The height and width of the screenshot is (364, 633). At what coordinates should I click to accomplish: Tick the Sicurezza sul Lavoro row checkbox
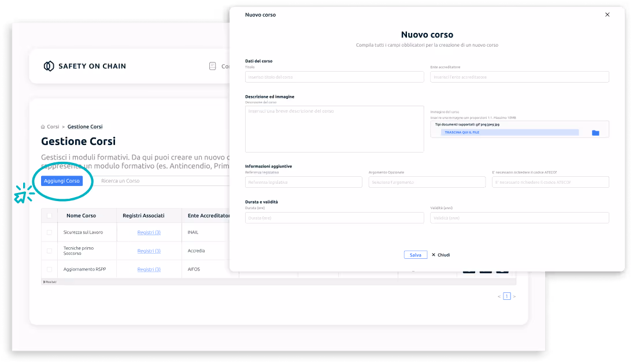(49, 232)
